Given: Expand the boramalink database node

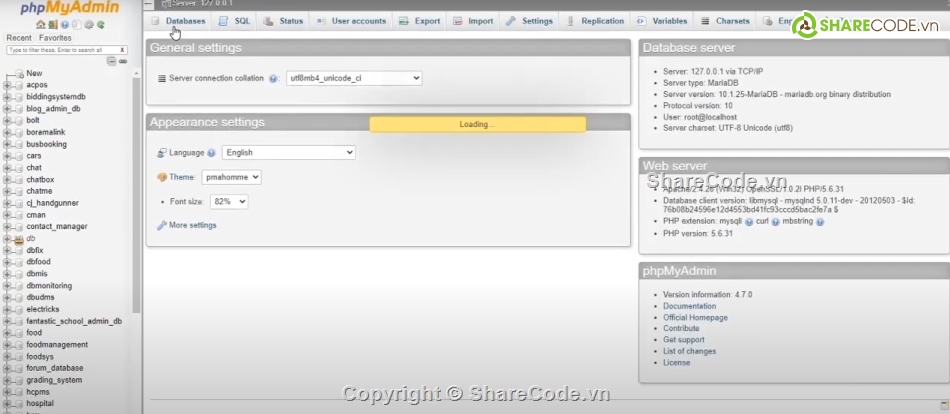Looking at the screenshot, I should [x=7, y=133].
